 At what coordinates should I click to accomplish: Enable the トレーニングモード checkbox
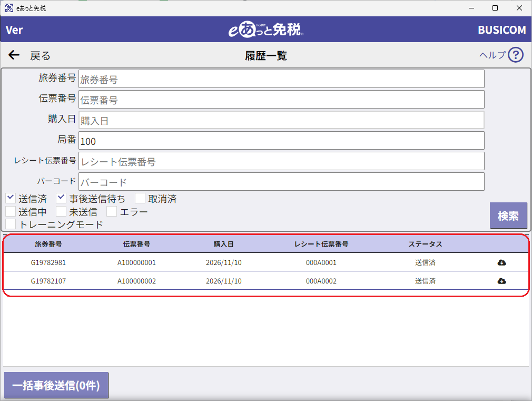[x=11, y=224]
